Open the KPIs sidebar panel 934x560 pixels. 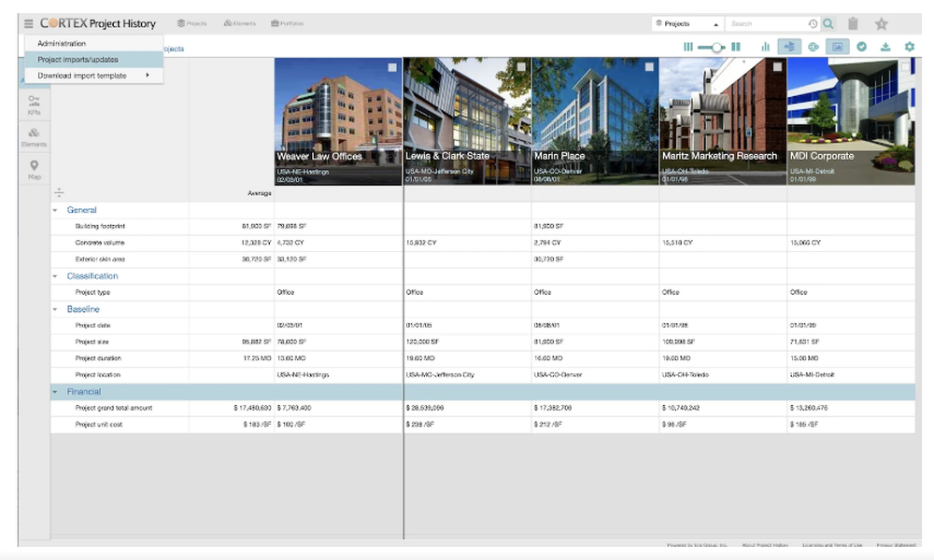[x=34, y=105]
